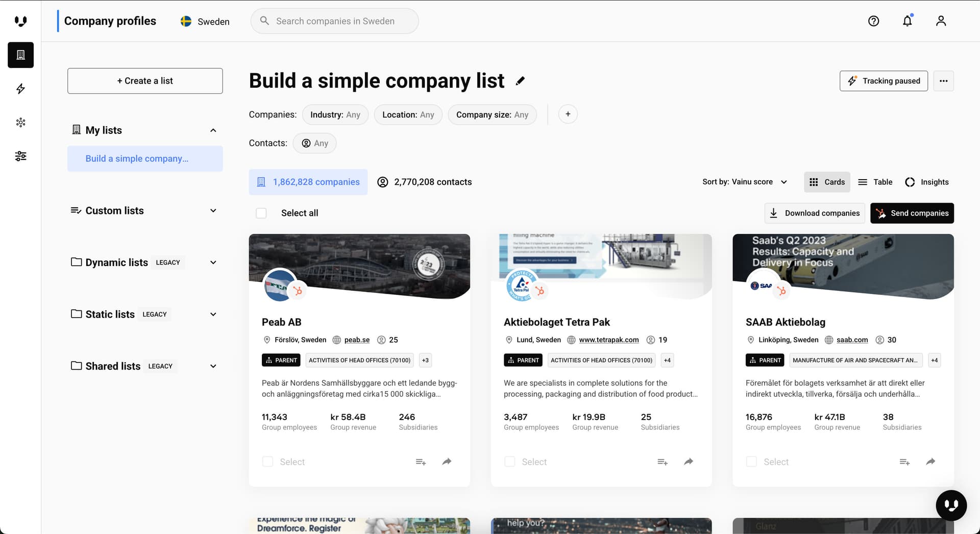
Task: Open the lightning bolt sidebar icon
Action: pos(20,89)
